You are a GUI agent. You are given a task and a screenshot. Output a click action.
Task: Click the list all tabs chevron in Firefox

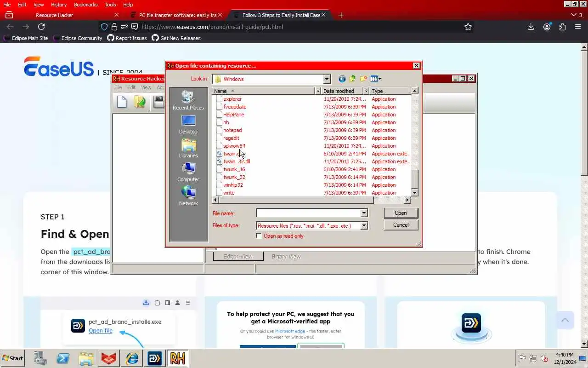(x=573, y=15)
